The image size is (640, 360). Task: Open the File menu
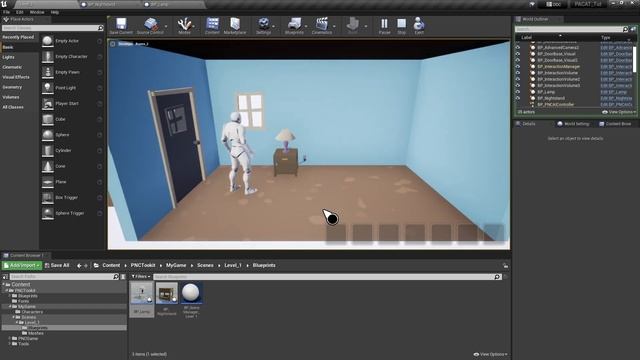pos(6,12)
